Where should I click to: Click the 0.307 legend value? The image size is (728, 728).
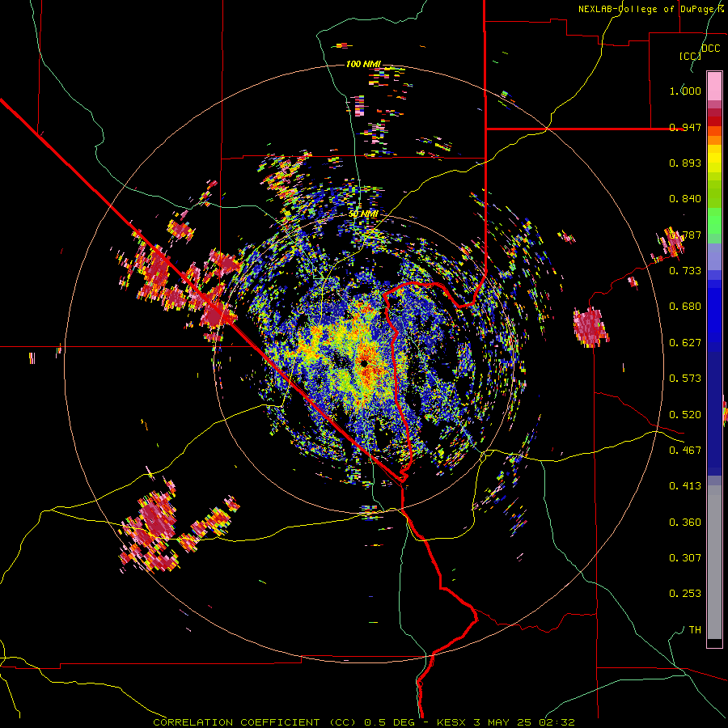pyautogui.click(x=685, y=558)
